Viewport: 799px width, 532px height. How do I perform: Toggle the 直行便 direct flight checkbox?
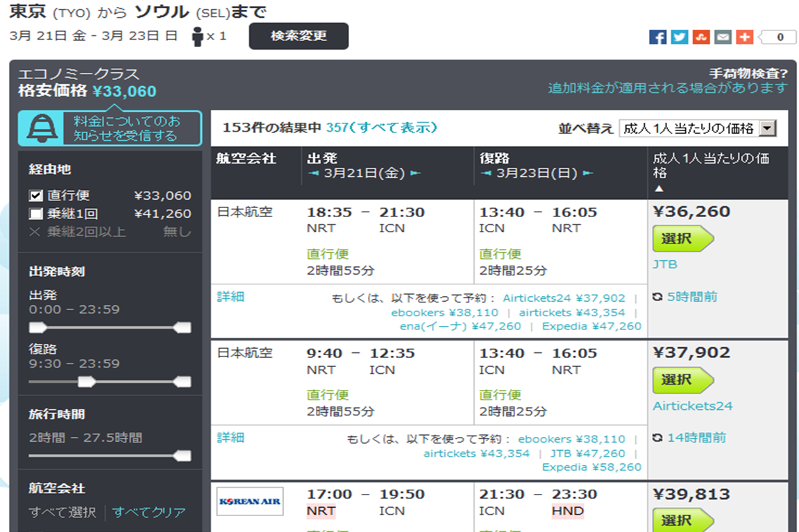click(35, 196)
